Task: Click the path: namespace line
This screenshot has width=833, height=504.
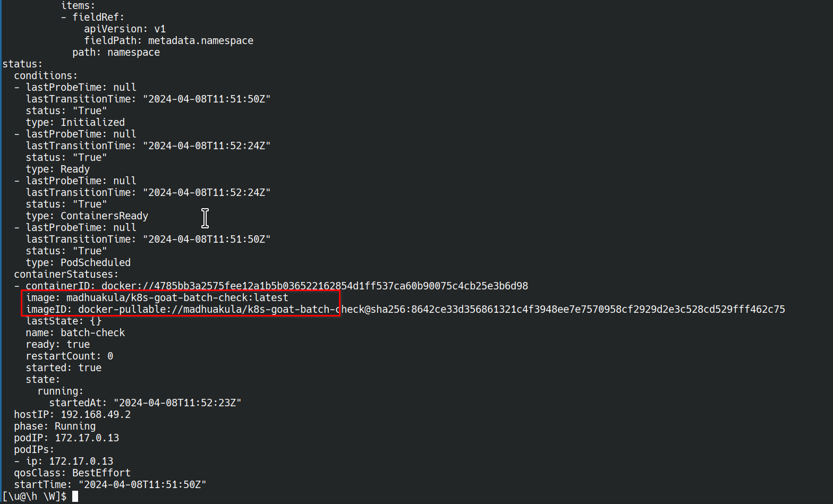Action: (116, 52)
